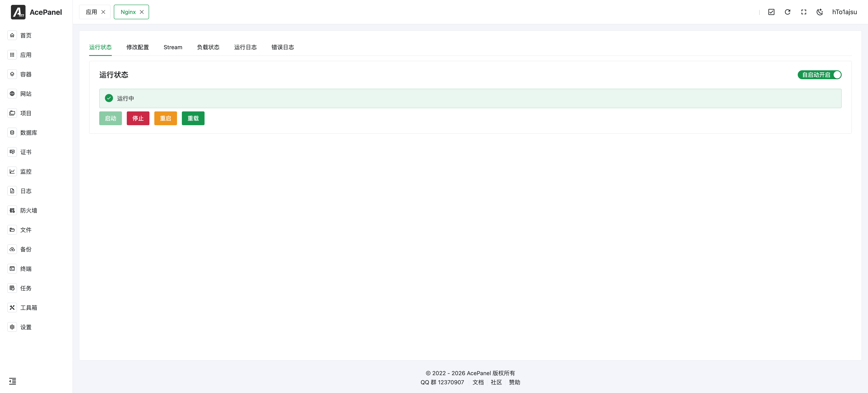This screenshot has width=868, height=393.
Task: Click the database icon in sidebar
Action: [x=12, y=132]
